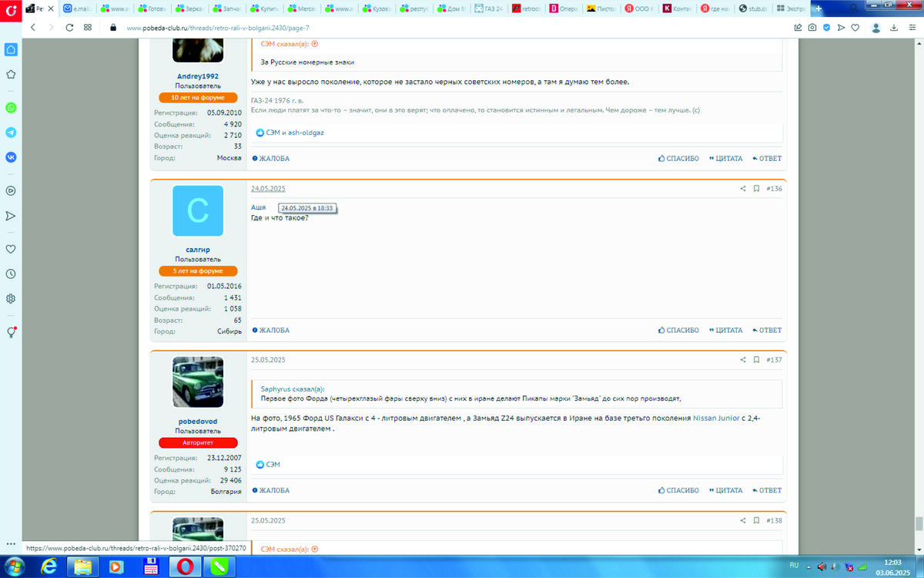Share post #136 using share icon
This screenshot has height=578, width=924.
pyautogui.click(x=743, y=189)
